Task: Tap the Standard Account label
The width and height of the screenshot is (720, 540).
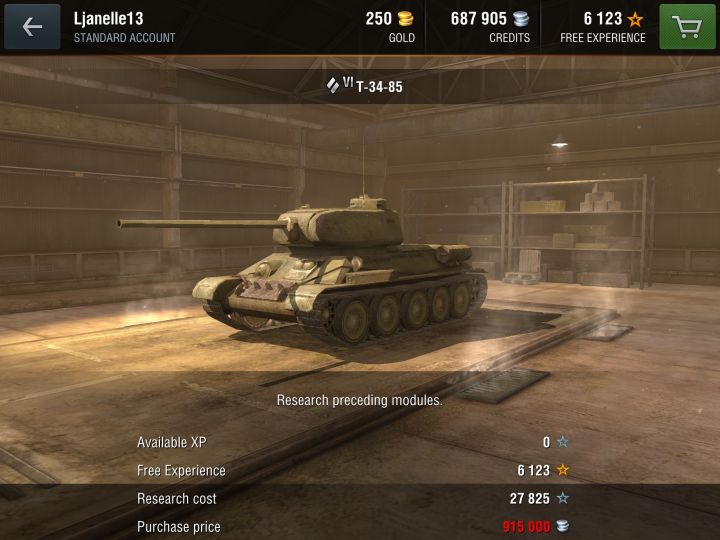Action: point(124,38)
